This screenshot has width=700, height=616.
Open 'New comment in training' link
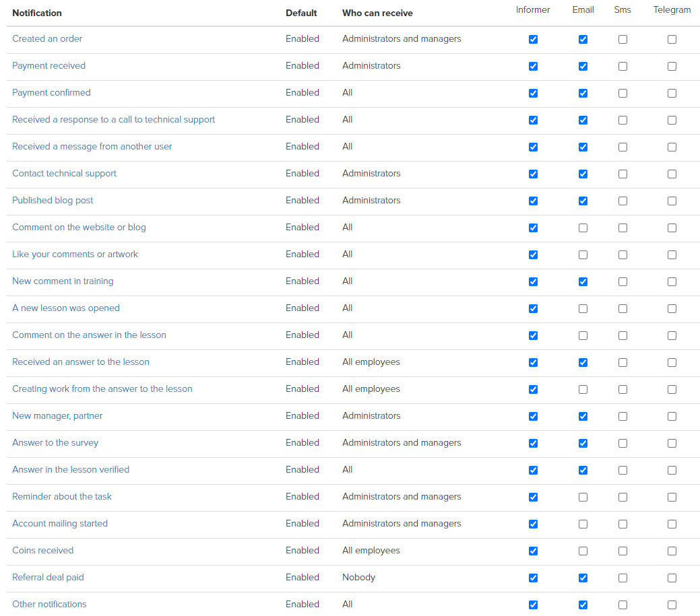click(x=63, y=281)
